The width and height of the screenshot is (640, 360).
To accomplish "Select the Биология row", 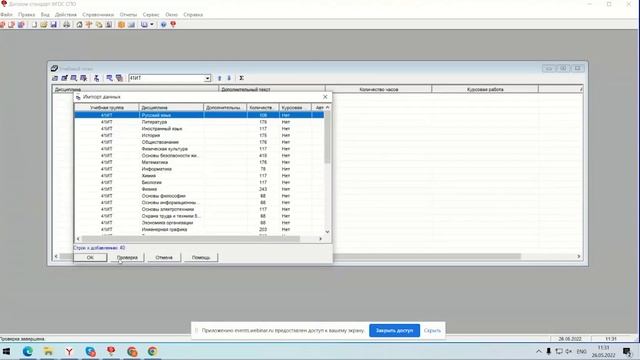I will click(199, 182).
